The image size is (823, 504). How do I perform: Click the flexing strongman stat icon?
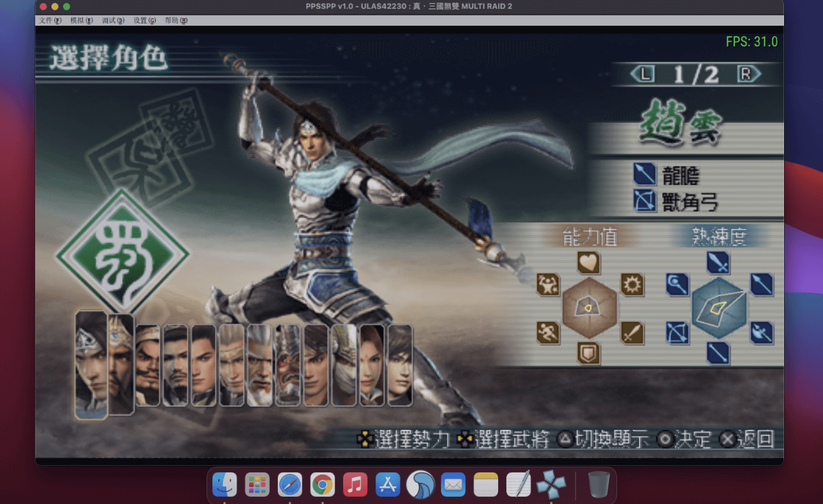(547, 284)
